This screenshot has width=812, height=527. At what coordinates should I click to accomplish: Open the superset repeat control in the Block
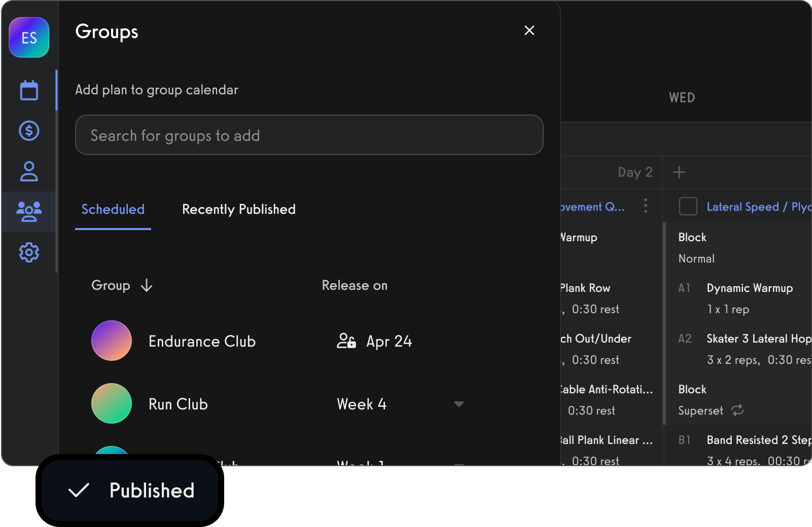737,410
